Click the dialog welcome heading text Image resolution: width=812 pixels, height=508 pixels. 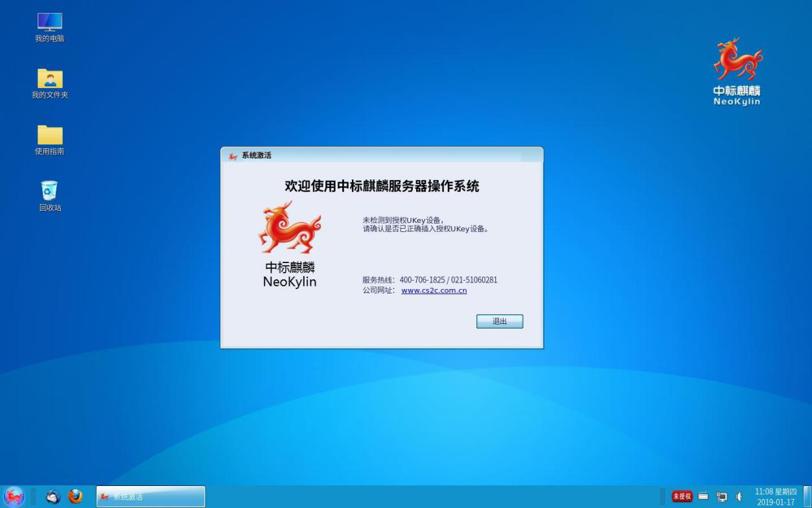[382, 186]
